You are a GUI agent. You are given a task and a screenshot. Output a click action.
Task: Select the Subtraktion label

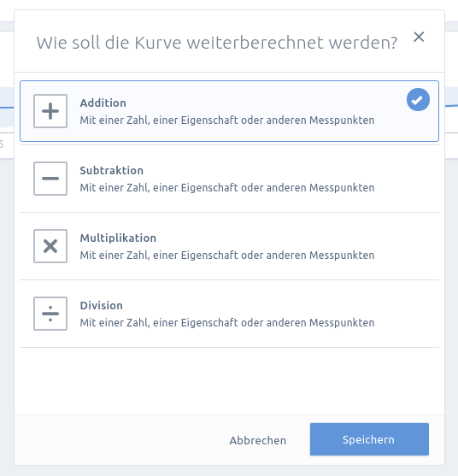[x=111, y=171]
